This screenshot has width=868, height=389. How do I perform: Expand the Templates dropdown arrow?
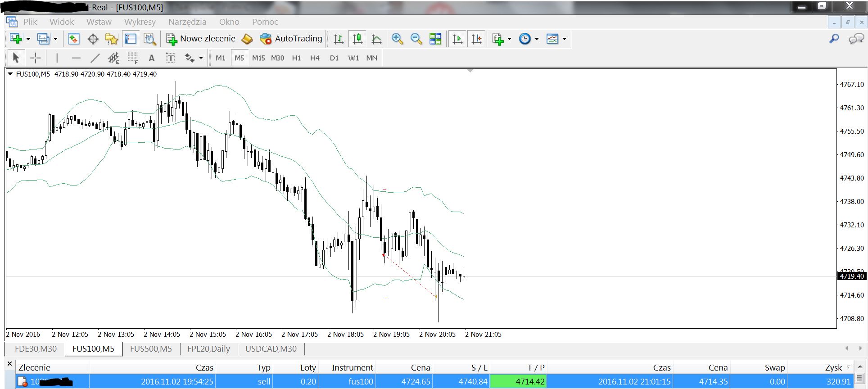(564, 39)
